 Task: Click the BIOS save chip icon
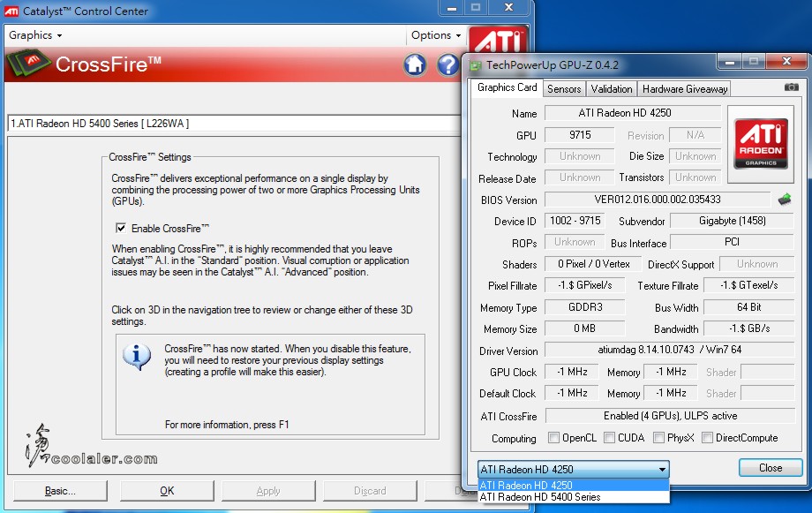pyautogui.click(x=785, y=199)
